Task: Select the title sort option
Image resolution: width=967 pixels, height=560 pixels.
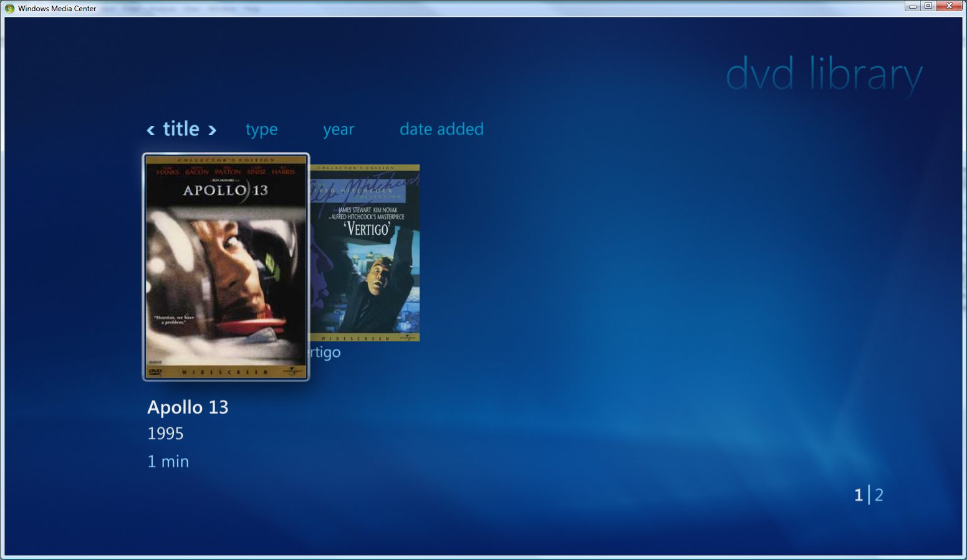Action: [x=181, y=129]
